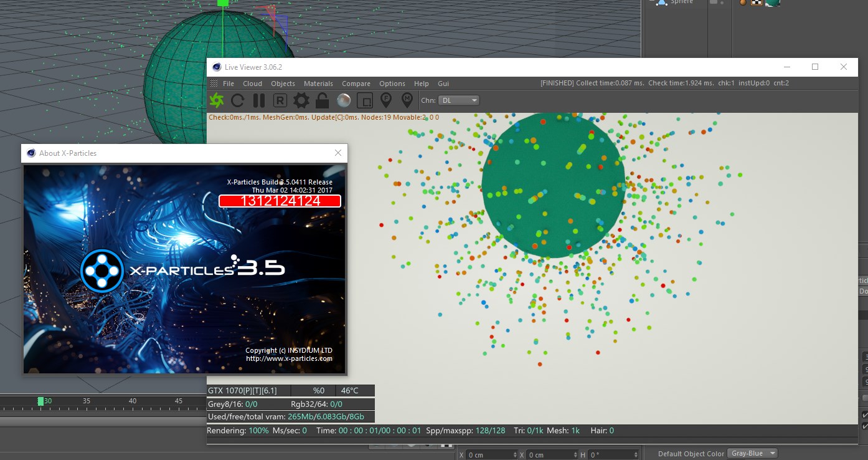
Task: Maximize the Live Viewer window
Action: click(815, 67)
